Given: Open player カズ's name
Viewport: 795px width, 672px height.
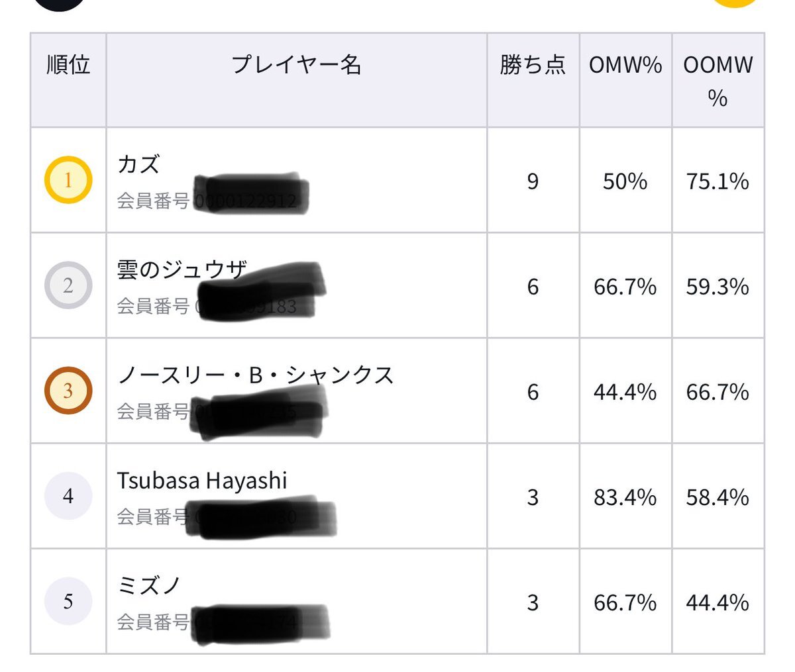Looking at the screenshot, I should pos(138,164).
